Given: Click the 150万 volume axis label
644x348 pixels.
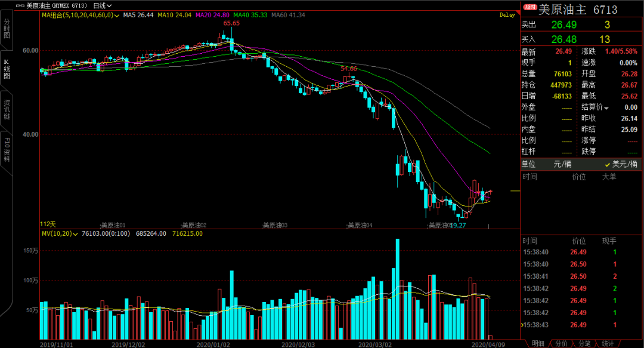Looking at the screenshot, I should click(31, 251).
